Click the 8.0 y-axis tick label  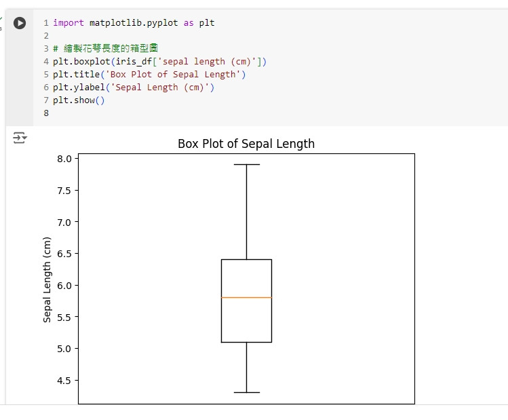64,159
